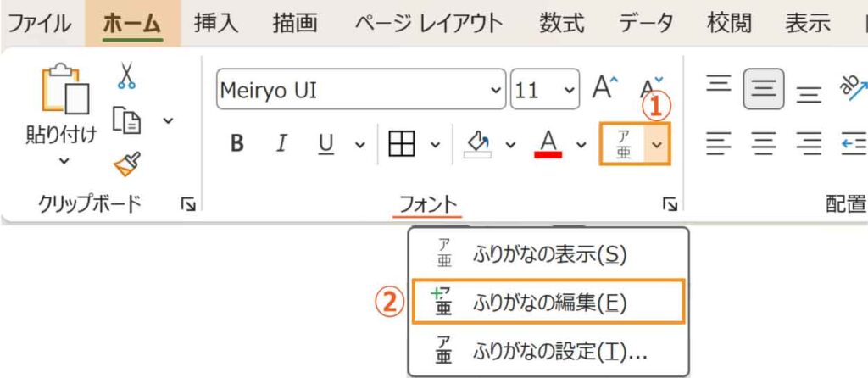Click the Paste clipboard icon

click(x=65, y=89)
